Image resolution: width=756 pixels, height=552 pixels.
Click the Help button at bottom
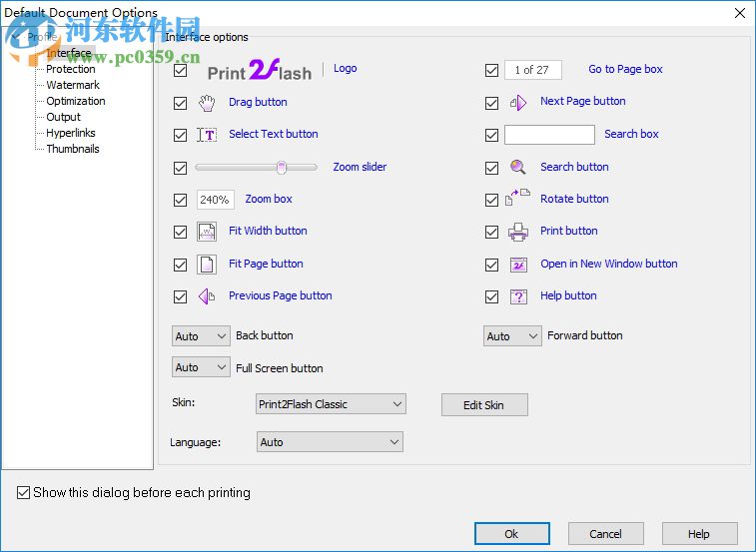coord(700,534)
